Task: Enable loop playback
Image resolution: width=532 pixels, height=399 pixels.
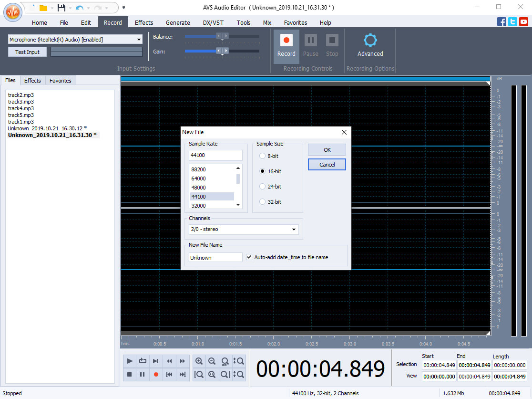Action: point(143,361)
